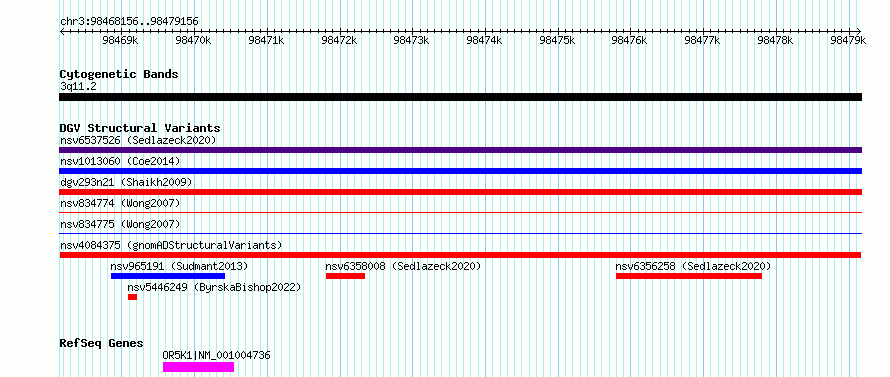This screenshot has height=377, width=890.
Task: Click the RefSeq Genes track heading
Action: (102, 344)
